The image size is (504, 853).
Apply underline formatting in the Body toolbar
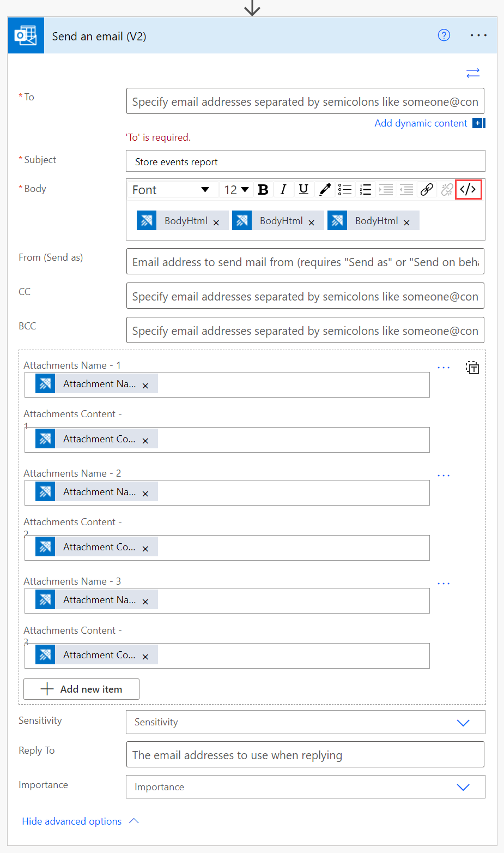(303, 189)
